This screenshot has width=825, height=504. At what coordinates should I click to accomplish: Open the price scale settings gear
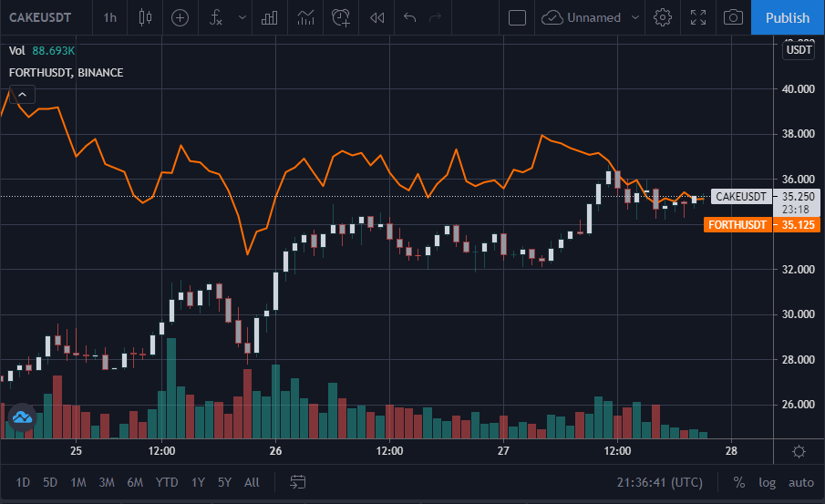click(799, 451)
